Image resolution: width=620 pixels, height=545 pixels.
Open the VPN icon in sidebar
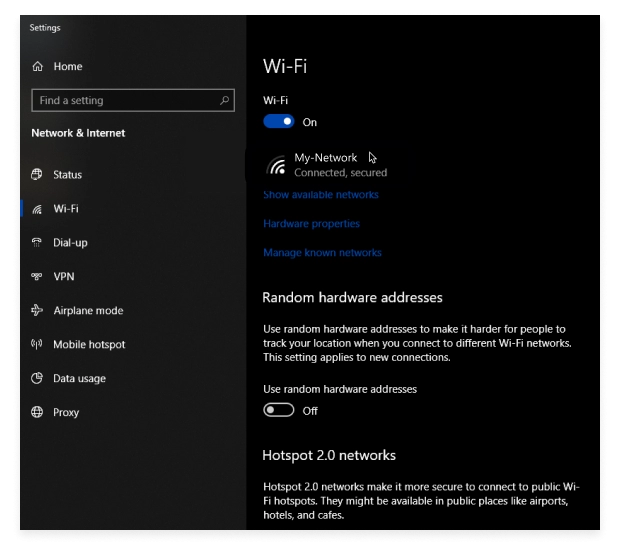(x=38, y=277)
